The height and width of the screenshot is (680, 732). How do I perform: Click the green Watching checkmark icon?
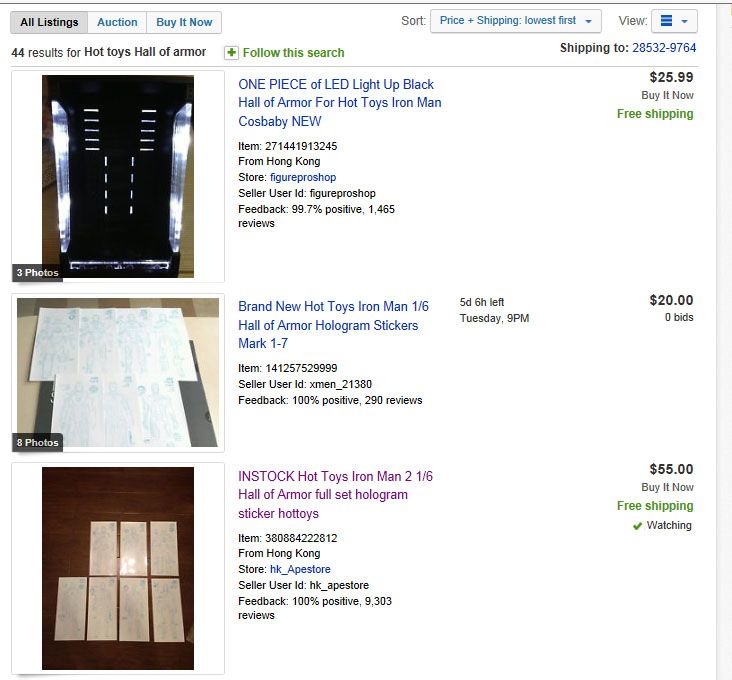pos(637,526)
